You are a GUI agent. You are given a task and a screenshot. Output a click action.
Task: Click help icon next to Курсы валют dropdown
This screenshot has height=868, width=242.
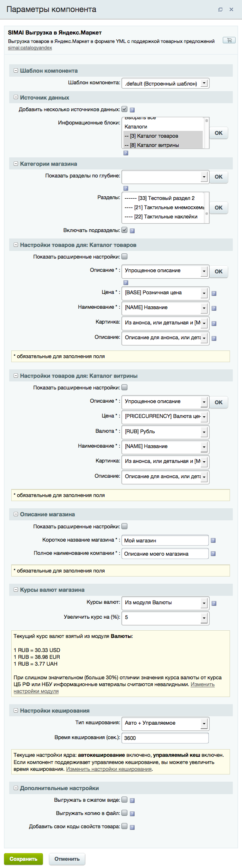[214, 603]
